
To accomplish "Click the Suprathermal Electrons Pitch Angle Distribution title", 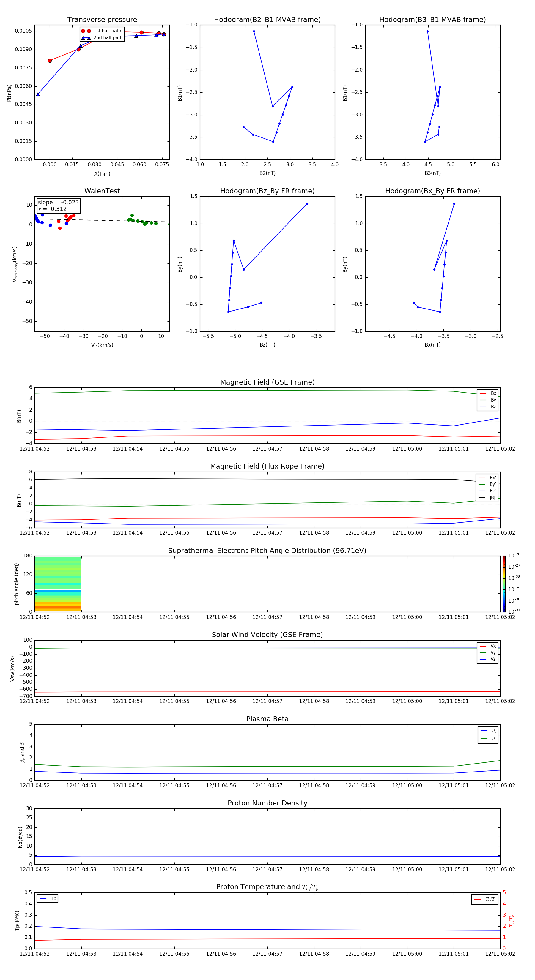I will tap(267, 551).
